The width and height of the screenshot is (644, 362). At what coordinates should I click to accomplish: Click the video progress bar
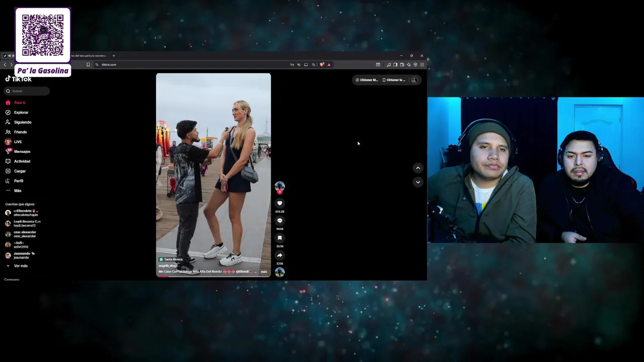[213, 276]
